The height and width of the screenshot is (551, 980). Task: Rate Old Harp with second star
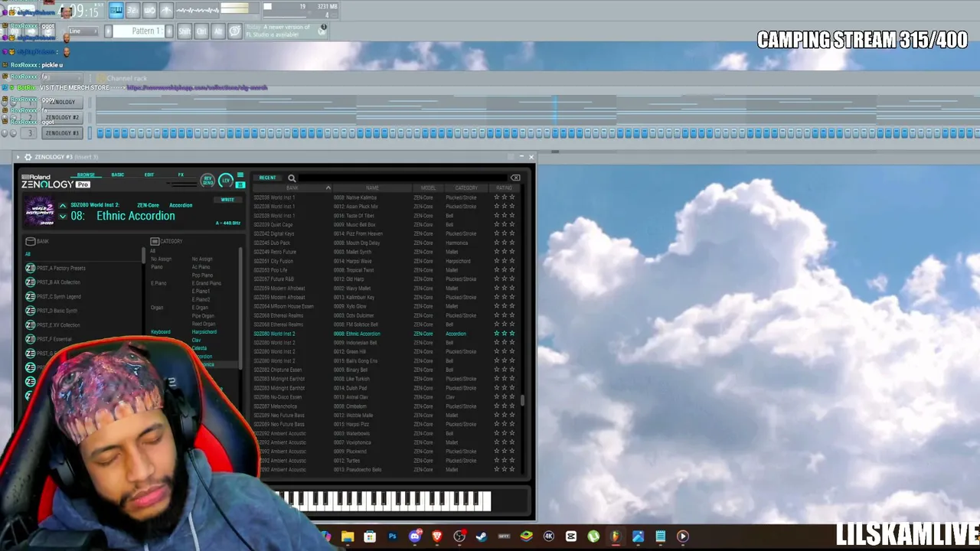pos(504,279)
